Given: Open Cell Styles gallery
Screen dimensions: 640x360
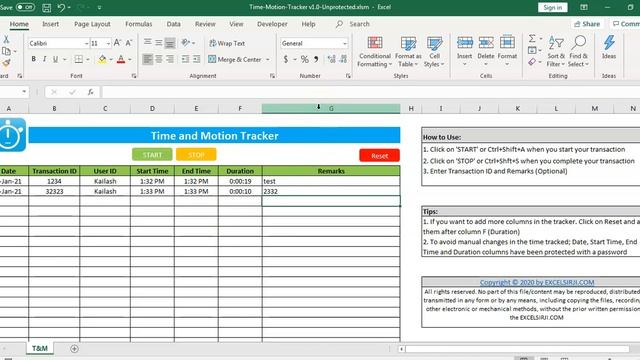Looking at the screenshot, I should (434, 52).
